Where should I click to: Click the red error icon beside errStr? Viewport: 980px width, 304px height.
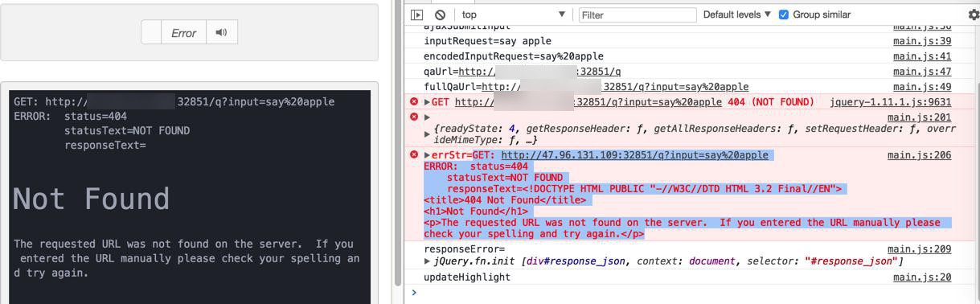coord(414,154)
